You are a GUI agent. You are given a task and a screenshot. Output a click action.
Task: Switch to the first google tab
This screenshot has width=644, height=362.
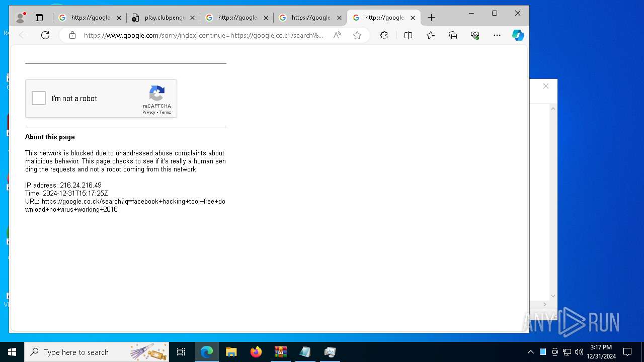coord(90,18)
